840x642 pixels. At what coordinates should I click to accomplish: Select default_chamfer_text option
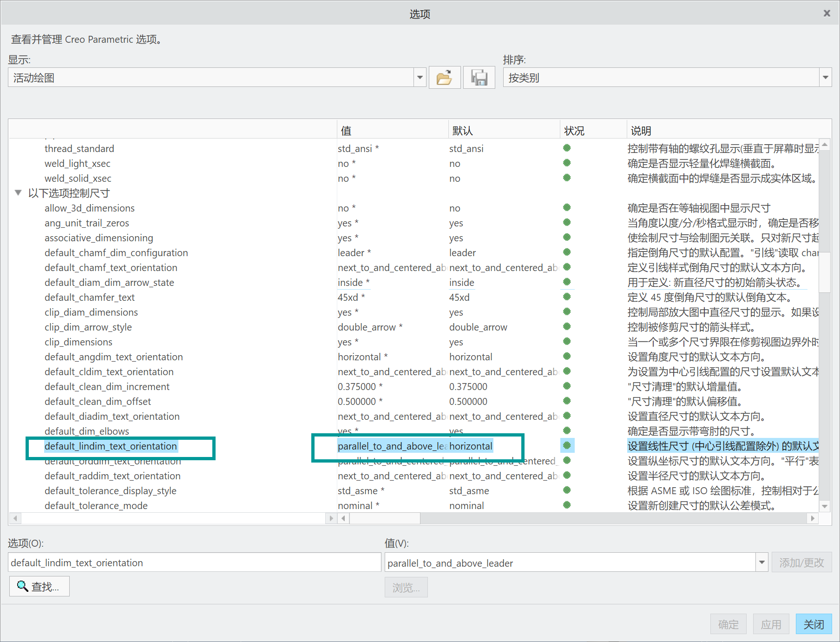pos(90,297)
